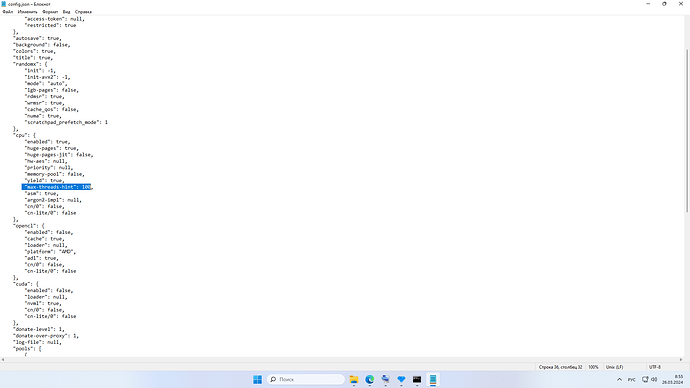Click the horizontal scrollbar right arrow
Image resolution: width=690 pixels, height=388 pixels.
681,359
